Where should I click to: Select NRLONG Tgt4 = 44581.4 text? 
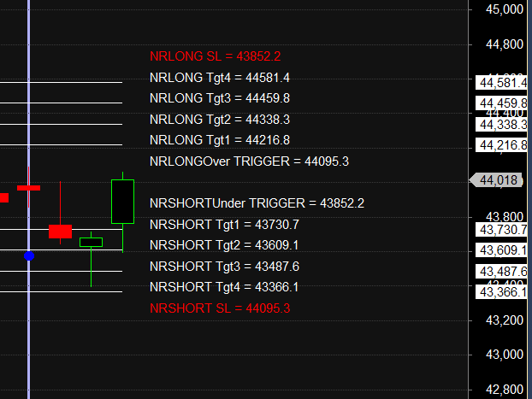(220, 78)
